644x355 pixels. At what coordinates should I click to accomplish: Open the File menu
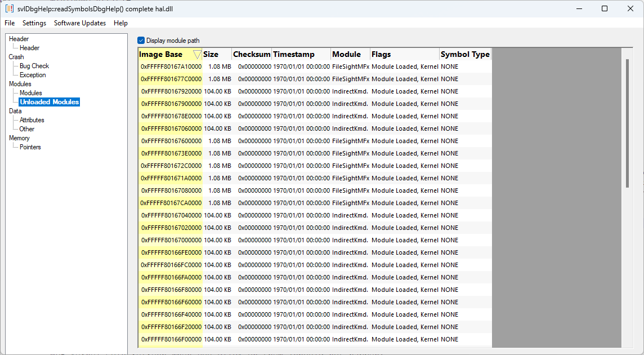tap(9, 23)
